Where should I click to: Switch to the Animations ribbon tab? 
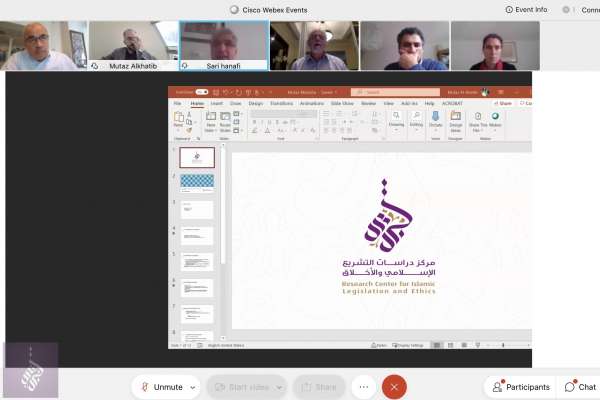(311, 103)
